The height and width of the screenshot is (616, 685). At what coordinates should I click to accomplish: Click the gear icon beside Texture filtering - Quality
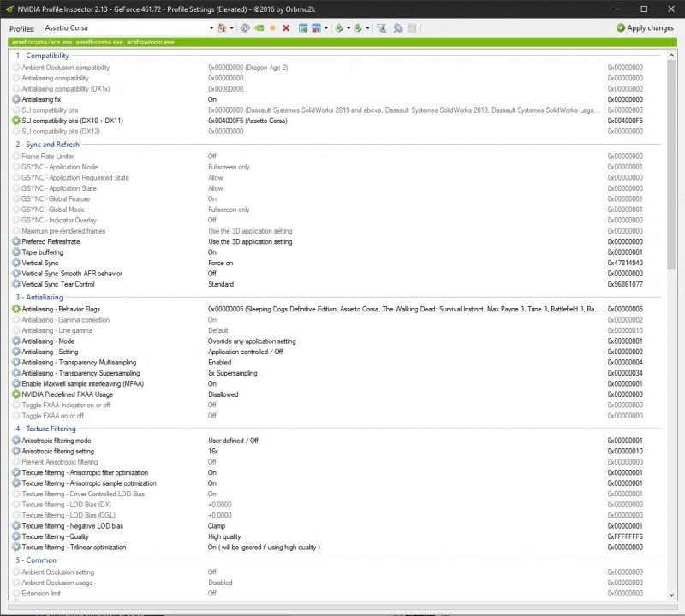(x=16, y=536)
